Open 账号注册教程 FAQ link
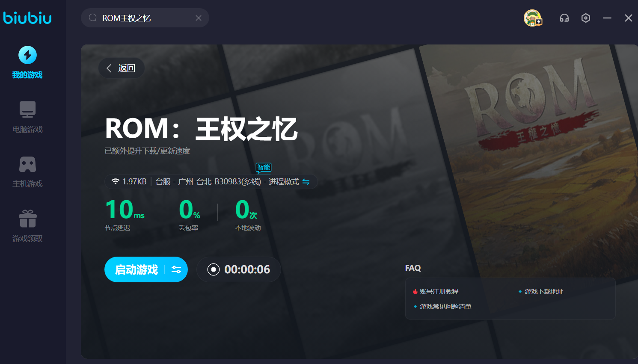 point(439,292)
